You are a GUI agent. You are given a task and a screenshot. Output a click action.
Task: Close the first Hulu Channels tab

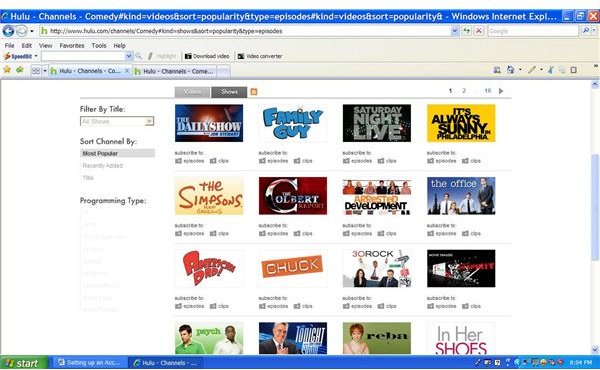[127, 71]
